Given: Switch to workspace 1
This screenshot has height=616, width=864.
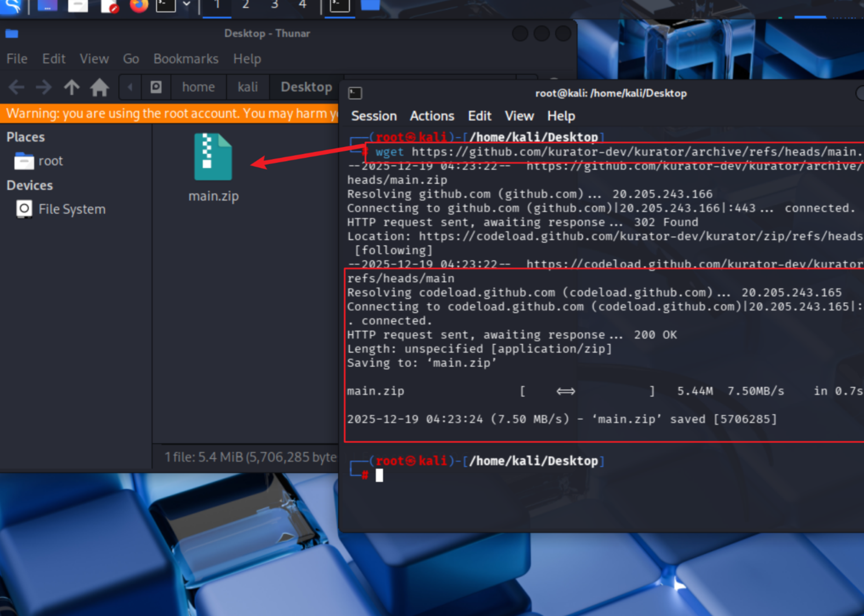Looking at the screenshot, I should (217, 6).
